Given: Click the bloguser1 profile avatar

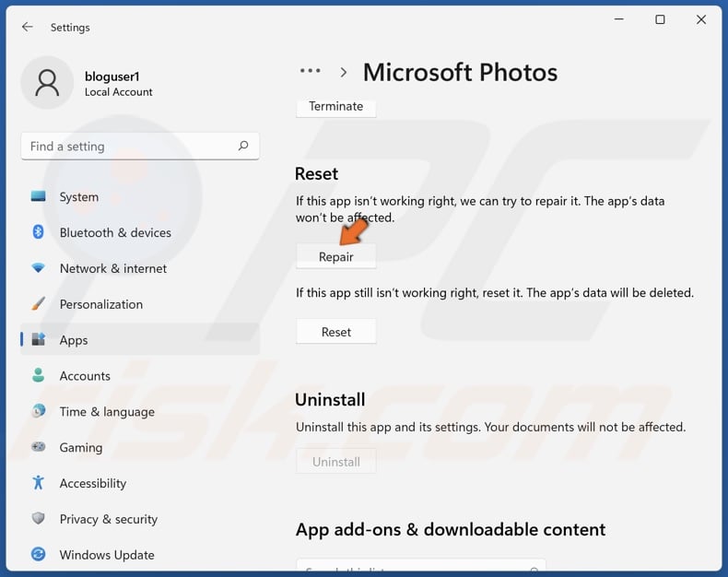Looking at the screenshot, I should click(47, 83).
